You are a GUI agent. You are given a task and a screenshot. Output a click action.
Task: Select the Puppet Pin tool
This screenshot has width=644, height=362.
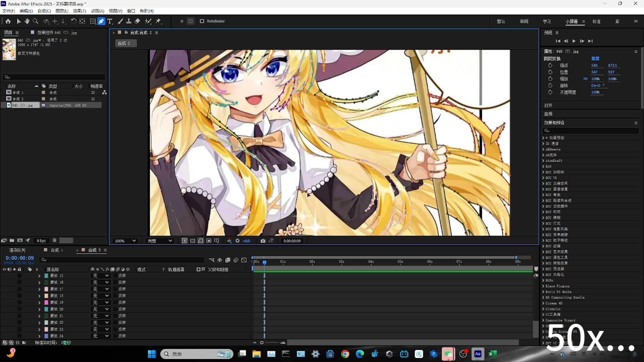[158, 21]
